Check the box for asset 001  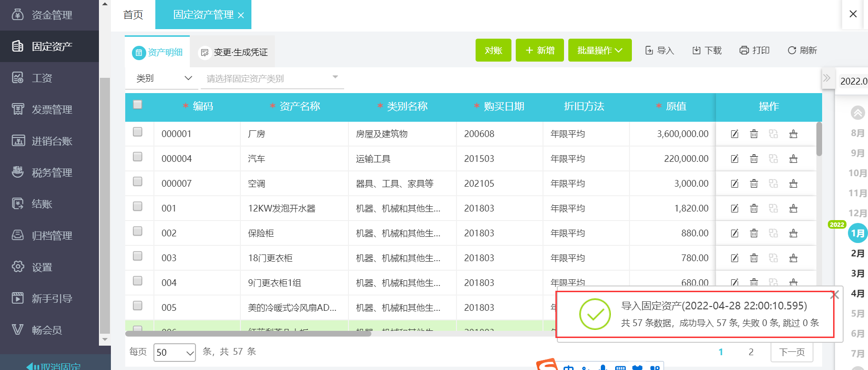138,206
